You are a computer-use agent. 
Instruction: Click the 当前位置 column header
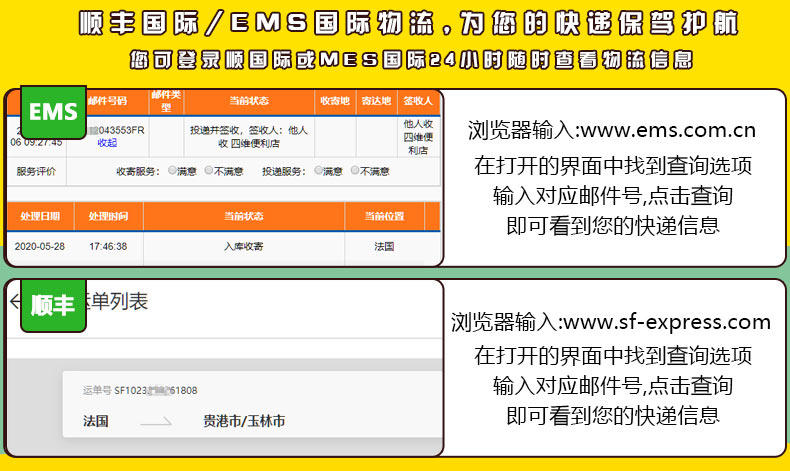pyautogui.click(x=384, y=217)
